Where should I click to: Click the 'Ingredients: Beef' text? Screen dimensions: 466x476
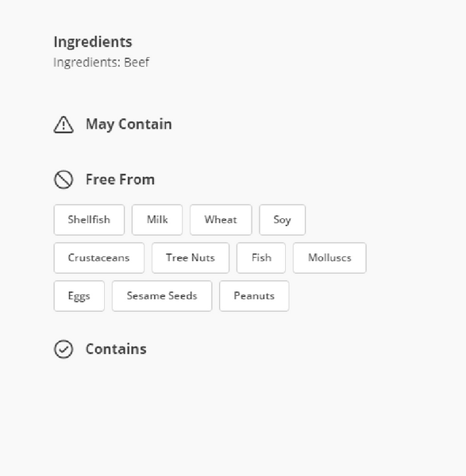point(102,63)
